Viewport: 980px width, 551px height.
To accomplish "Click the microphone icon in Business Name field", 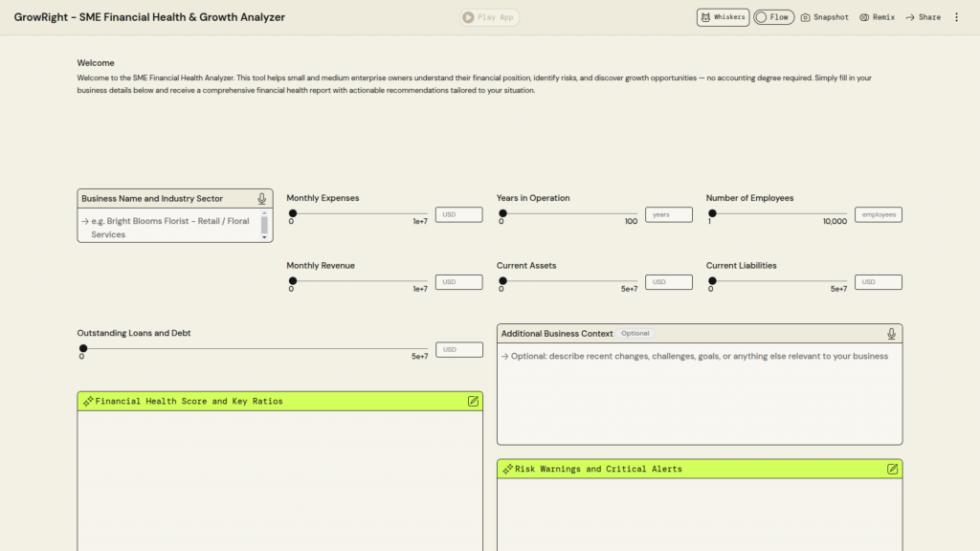I will click(261, 199).
